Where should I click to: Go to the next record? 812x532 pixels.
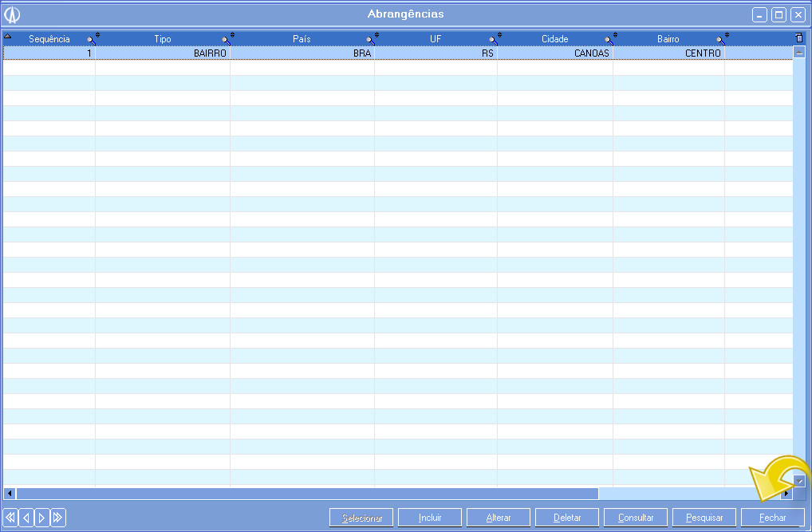[x=42, y=518]
